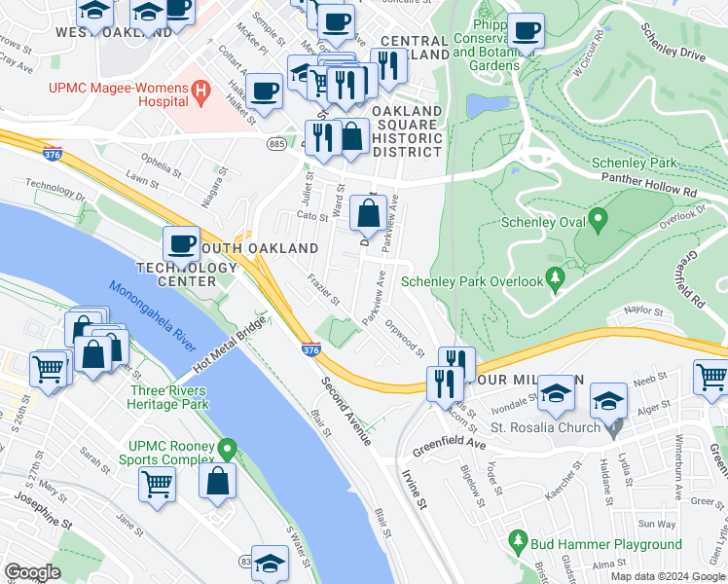Select the Bud Hammer Playground tree pin
Screen dimensions: 728x584
point(518,543)
